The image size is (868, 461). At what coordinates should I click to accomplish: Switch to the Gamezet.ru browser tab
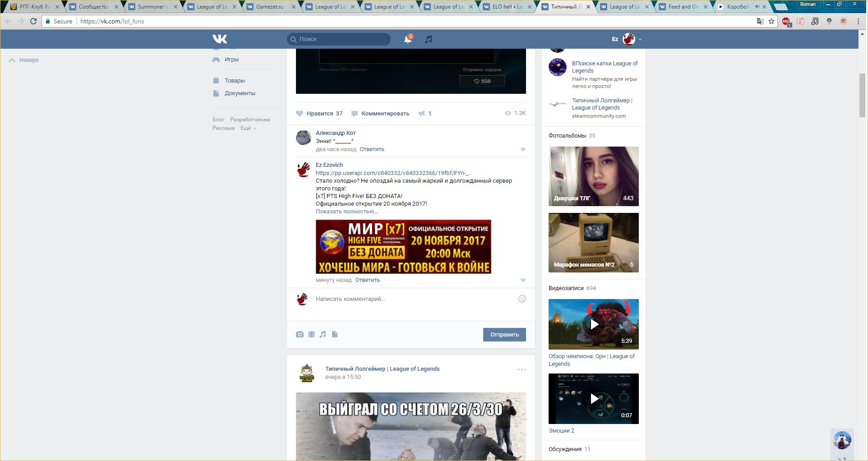pyautogui.click(x=270, y=7)
